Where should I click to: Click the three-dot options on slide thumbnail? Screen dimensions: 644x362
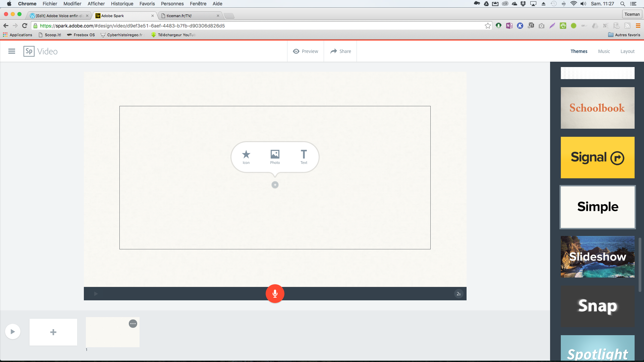133,323
